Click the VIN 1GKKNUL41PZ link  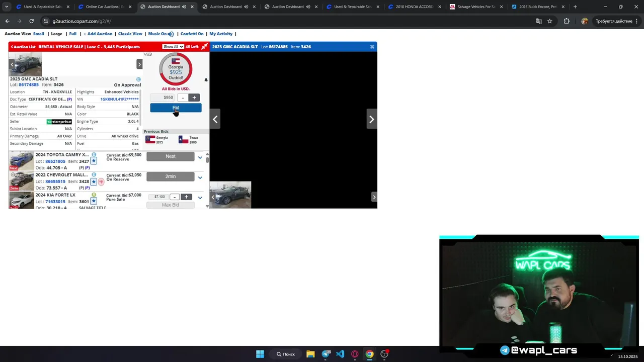click(119, 99)
